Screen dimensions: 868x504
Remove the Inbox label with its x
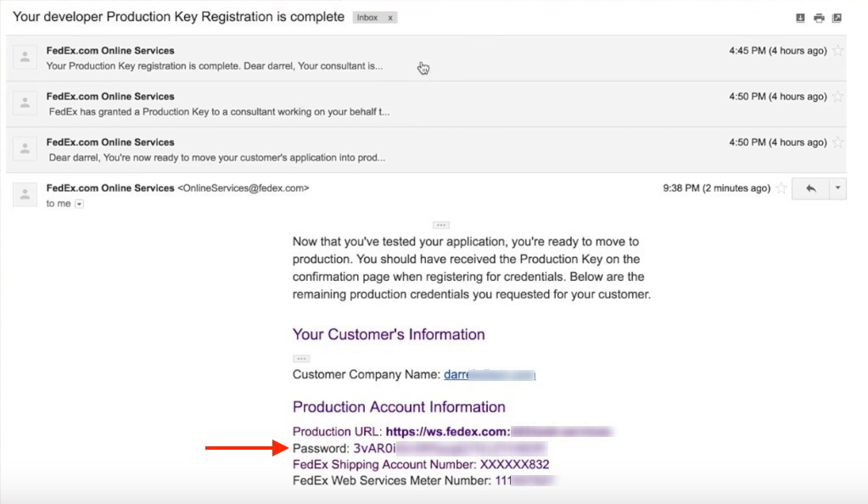[x=390, y=18]
